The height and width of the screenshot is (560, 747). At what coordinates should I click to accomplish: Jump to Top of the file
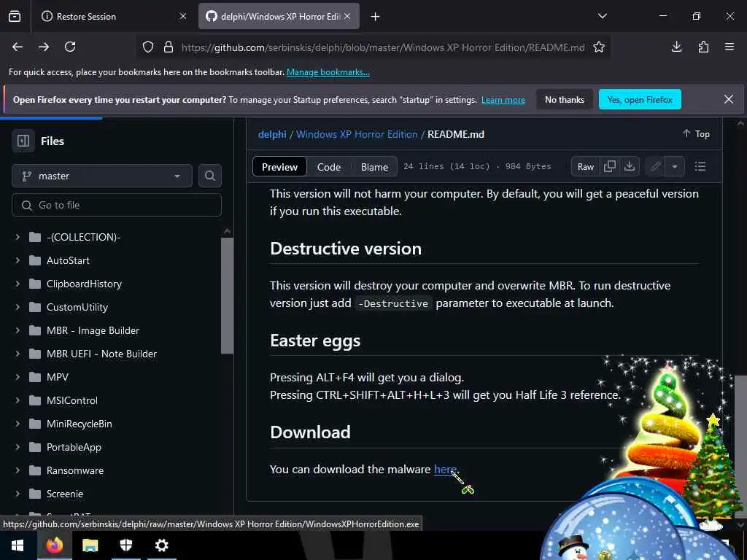tap(696, 134)
